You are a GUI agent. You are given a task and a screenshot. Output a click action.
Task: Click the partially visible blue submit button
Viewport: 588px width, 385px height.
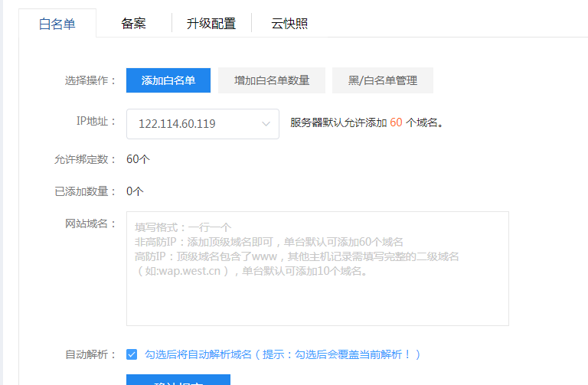tap(178, 380)
